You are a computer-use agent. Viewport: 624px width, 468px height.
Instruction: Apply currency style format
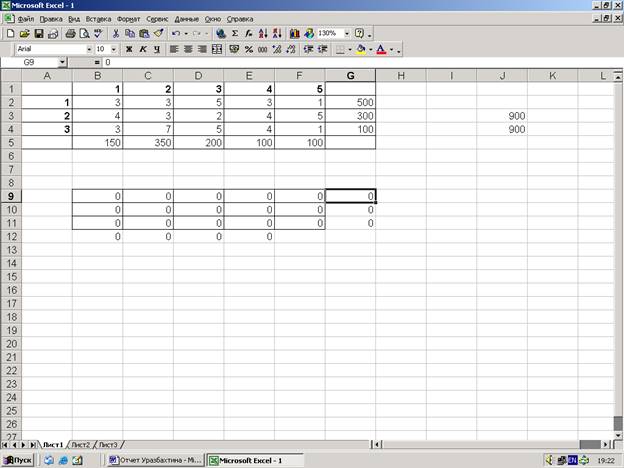click(x=234, y=49)
